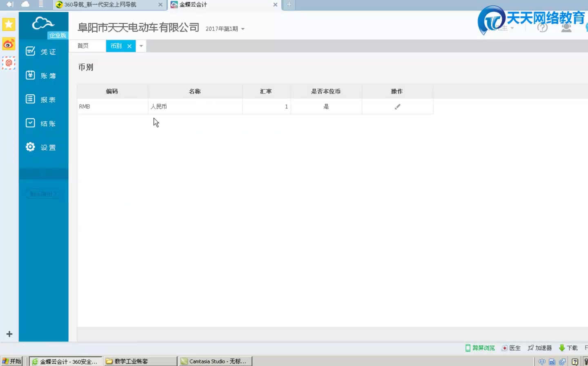The height and width of the screenshot is (366, 588).
Task: Click the 医生 doctor icon in status bar
Action: 505,348
